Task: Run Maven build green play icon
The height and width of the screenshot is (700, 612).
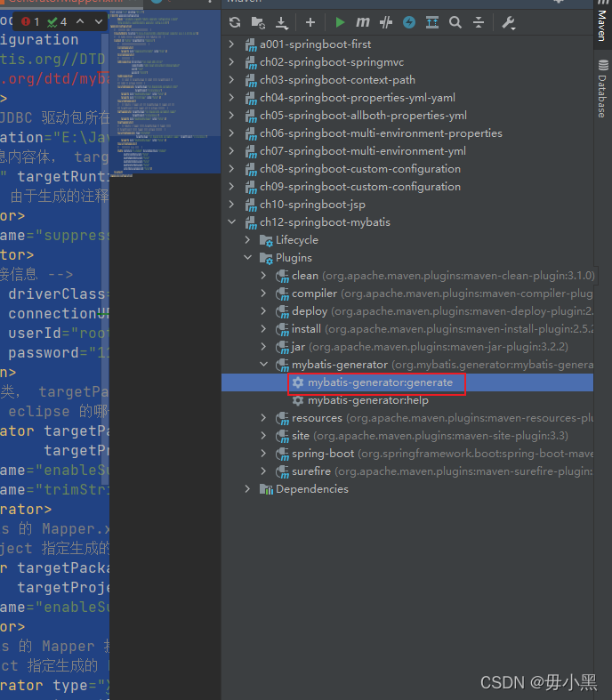Action: (x=340, y=22)
